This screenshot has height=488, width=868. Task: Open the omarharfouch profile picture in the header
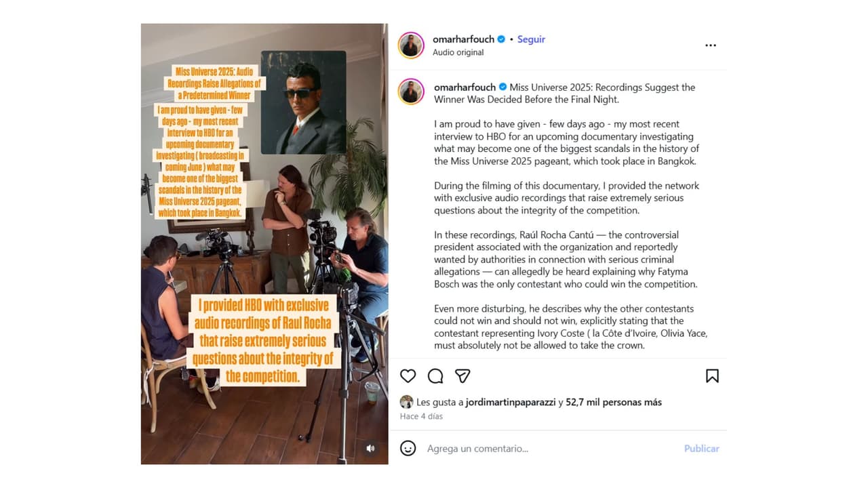point(411,45)
